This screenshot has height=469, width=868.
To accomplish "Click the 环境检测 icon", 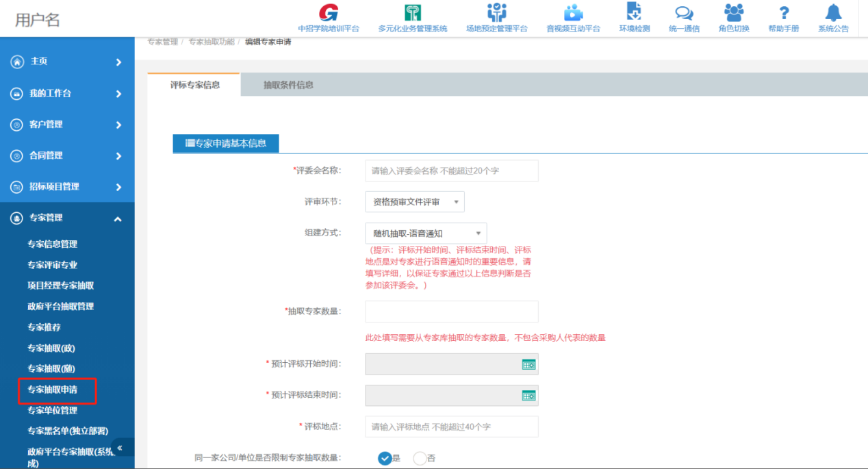I will [x=634, y=12].
